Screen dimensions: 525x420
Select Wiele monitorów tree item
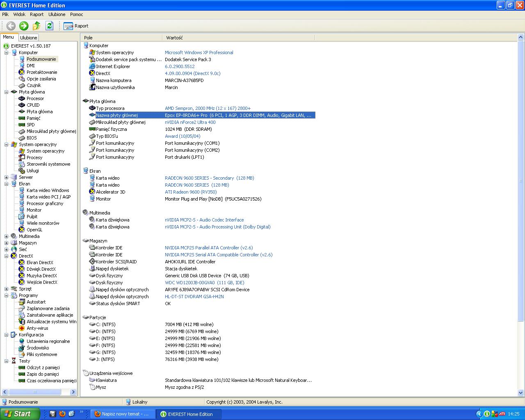point(43,223)
